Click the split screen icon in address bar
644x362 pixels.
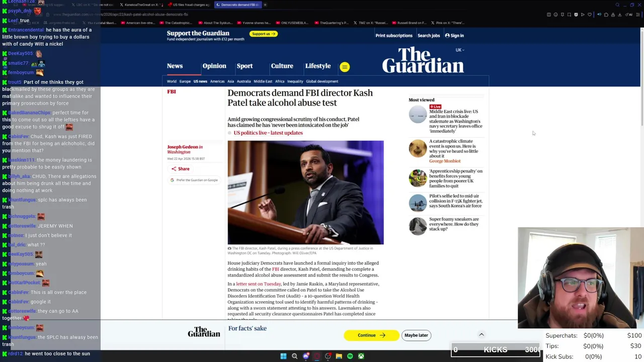pos(549,15)
